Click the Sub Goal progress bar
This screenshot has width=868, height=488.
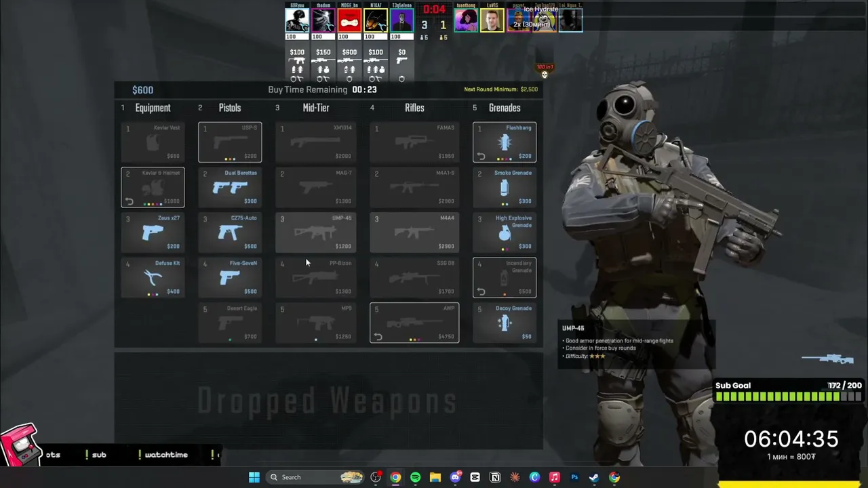(789, 397)
